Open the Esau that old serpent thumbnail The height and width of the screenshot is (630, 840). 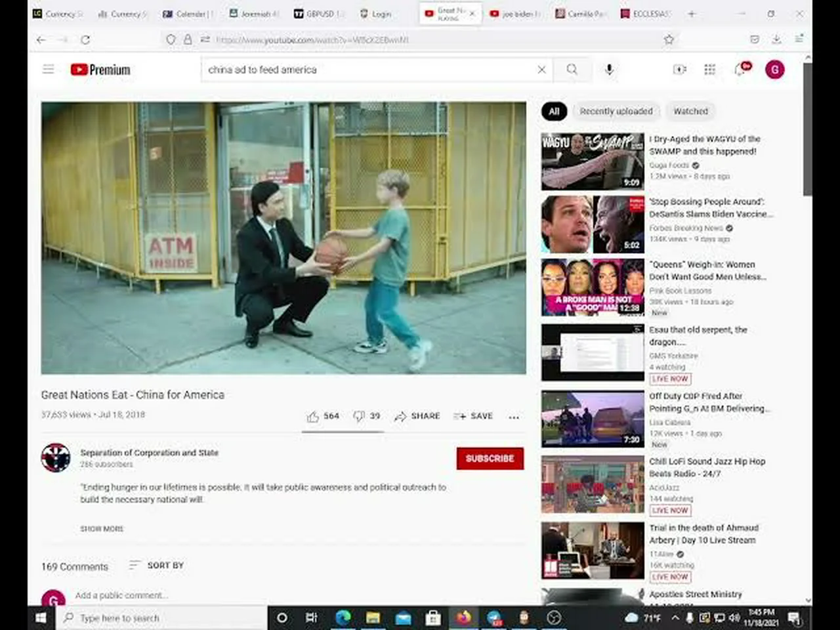(593, 352)
